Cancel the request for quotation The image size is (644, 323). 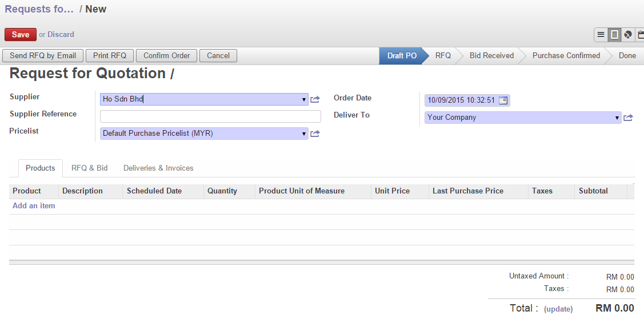tap(218, 56)
